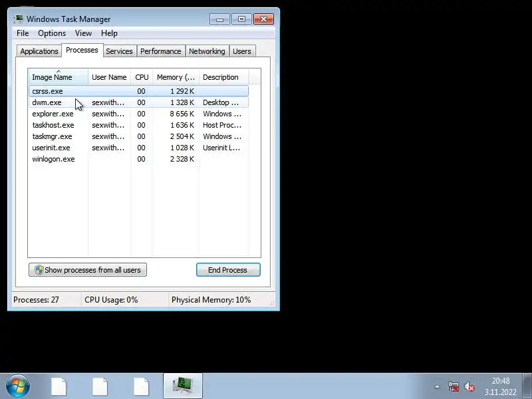
Task: Sort by Image Name column header
Action: coord(59,77)
